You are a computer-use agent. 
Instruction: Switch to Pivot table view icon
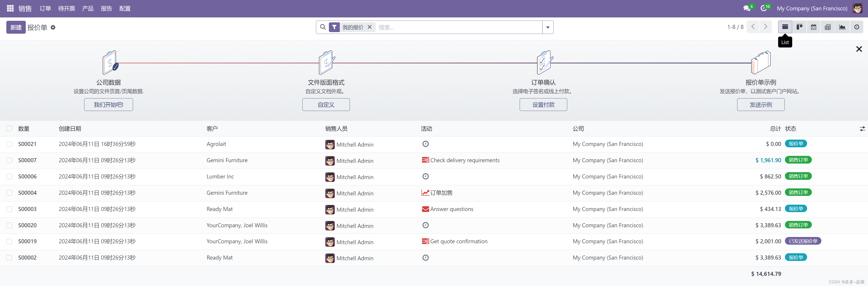click(827, 27)
